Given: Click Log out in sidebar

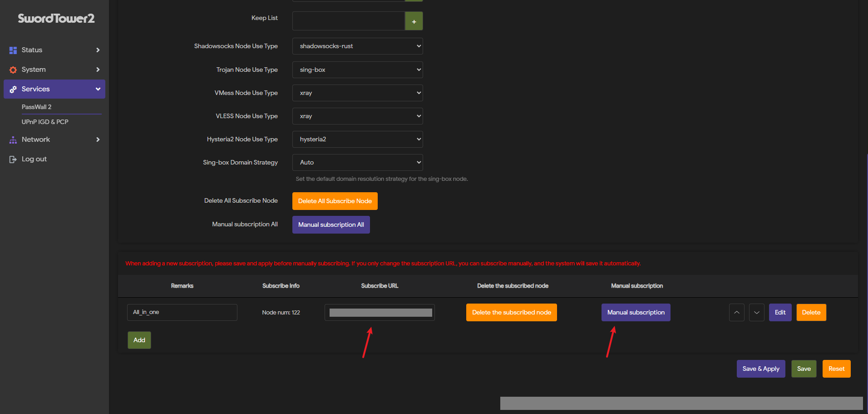Looking at the screenshot, I should 34,159.
